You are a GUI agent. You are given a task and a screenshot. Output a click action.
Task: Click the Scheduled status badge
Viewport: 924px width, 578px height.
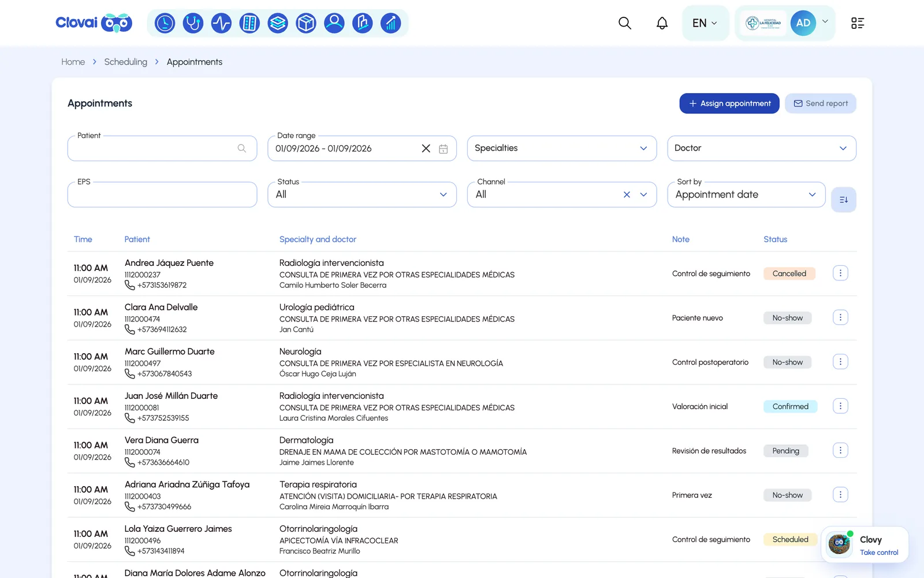[791, 539]
